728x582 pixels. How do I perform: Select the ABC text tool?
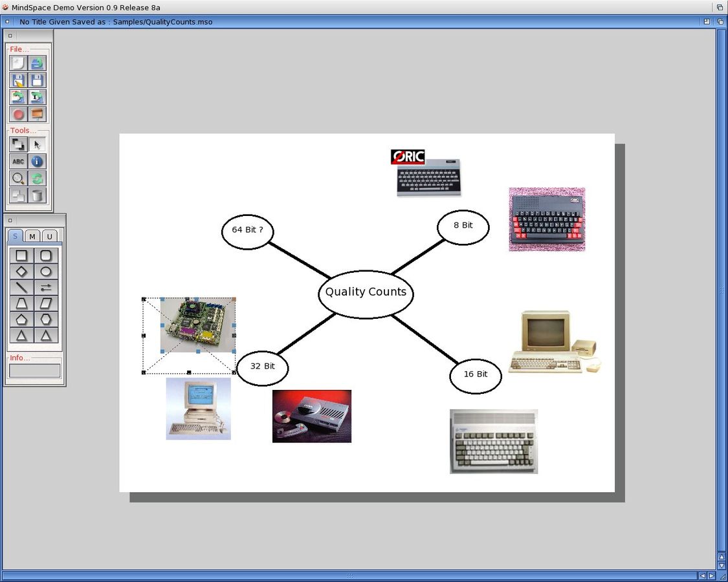tap(18, 162)
